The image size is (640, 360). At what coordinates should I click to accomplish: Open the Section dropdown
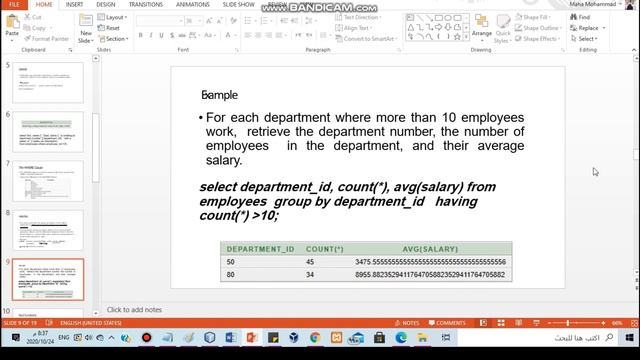pos(113,39)
